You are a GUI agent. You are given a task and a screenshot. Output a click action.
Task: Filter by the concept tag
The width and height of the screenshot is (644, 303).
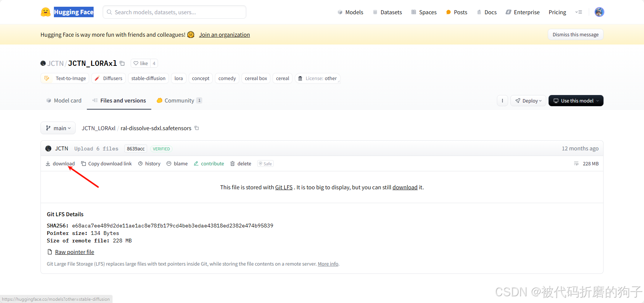click(x=201, y=78)
